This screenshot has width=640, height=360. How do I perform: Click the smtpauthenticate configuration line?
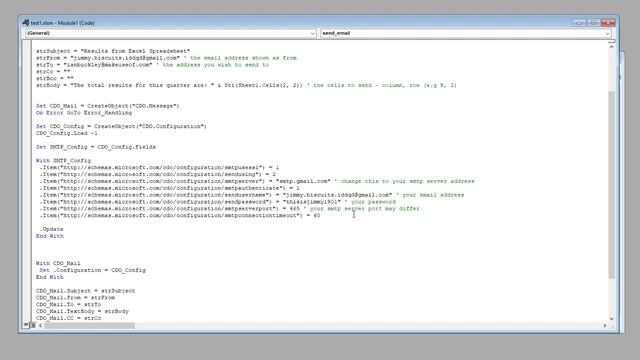169,188
